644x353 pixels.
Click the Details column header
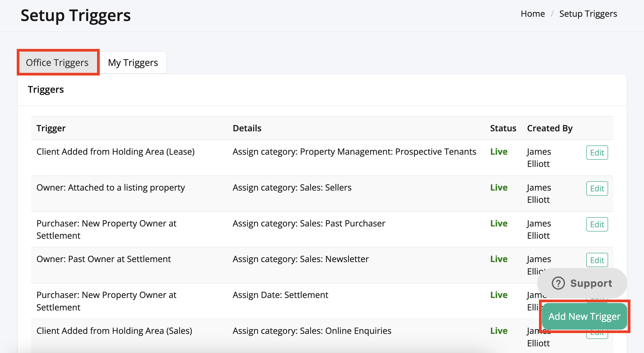click(247, 128)
